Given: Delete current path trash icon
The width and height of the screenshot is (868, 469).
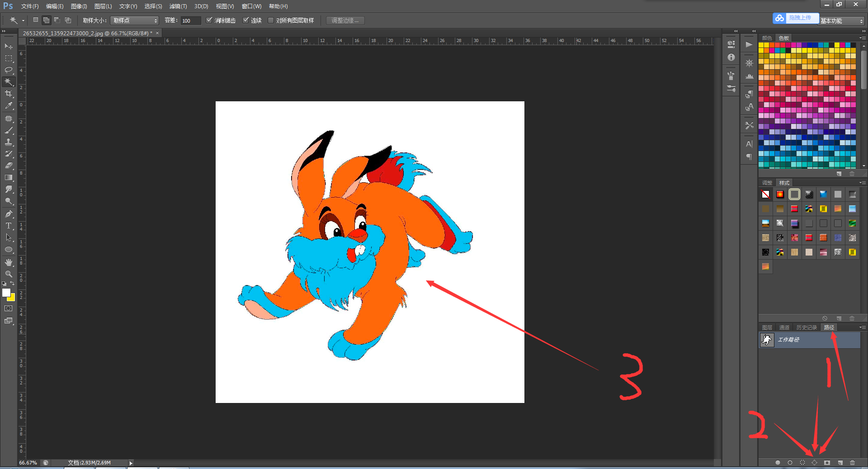Looking at the screenshot, I should click(852, 463).
